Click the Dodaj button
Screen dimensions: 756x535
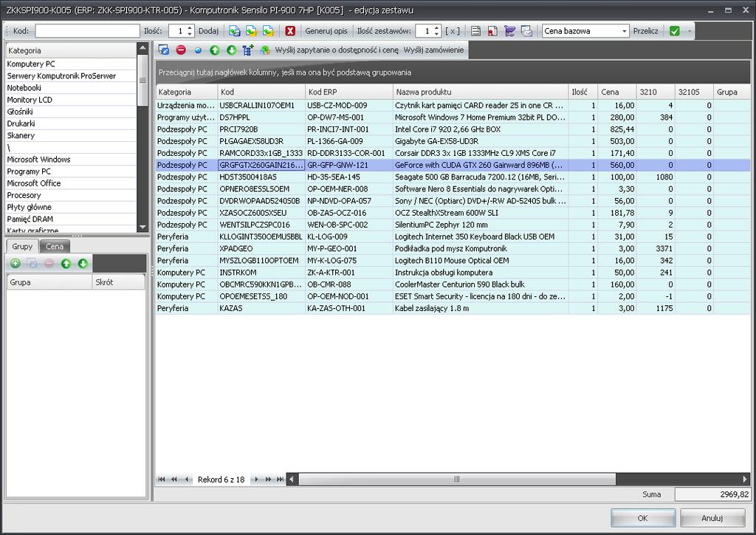[x=208, y=31]
